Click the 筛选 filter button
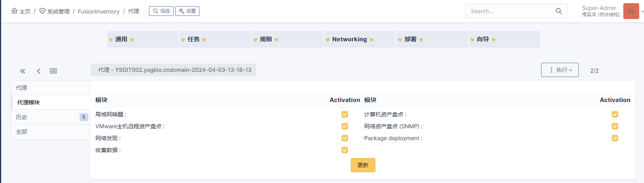Viewport: 644px width, 183px height. coord(161,11)
